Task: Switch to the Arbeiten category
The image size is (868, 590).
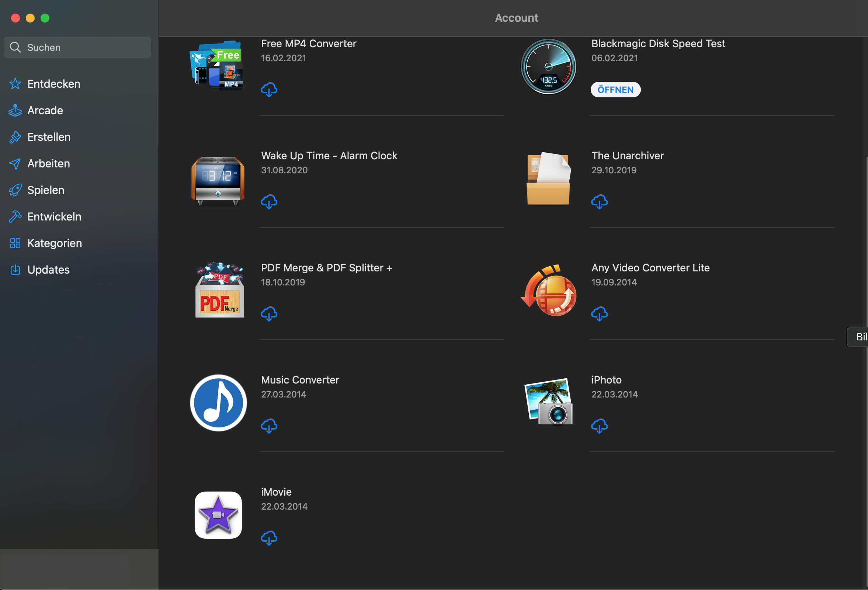Action: pos(49,164)
